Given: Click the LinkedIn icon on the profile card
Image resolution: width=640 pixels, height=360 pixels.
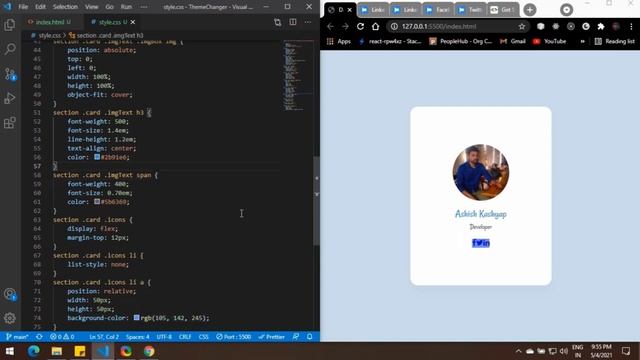Looking at the screenshot, I should pyautogui.click(x=487, y=243).
